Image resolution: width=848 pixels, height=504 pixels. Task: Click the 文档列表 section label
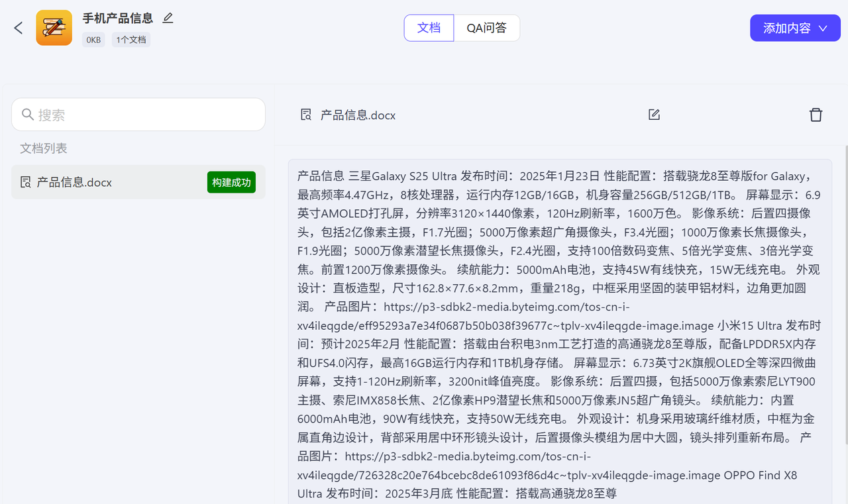click(44, 148)
